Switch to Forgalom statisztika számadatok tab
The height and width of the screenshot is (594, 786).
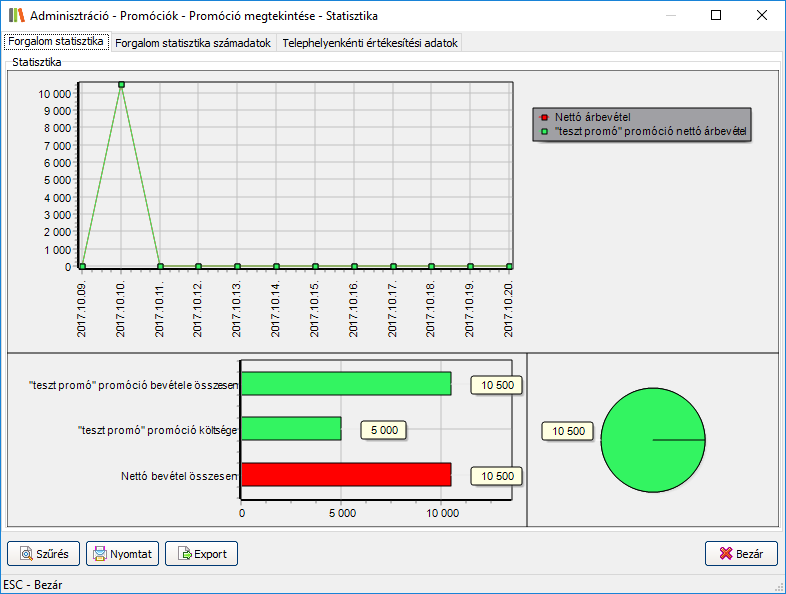point(193,43)
